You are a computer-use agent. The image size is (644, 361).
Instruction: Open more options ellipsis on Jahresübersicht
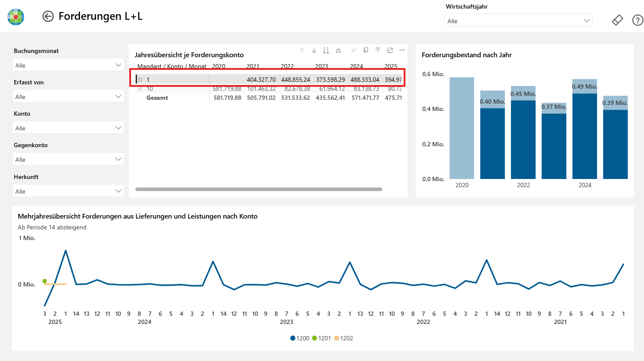coord(402,50)
